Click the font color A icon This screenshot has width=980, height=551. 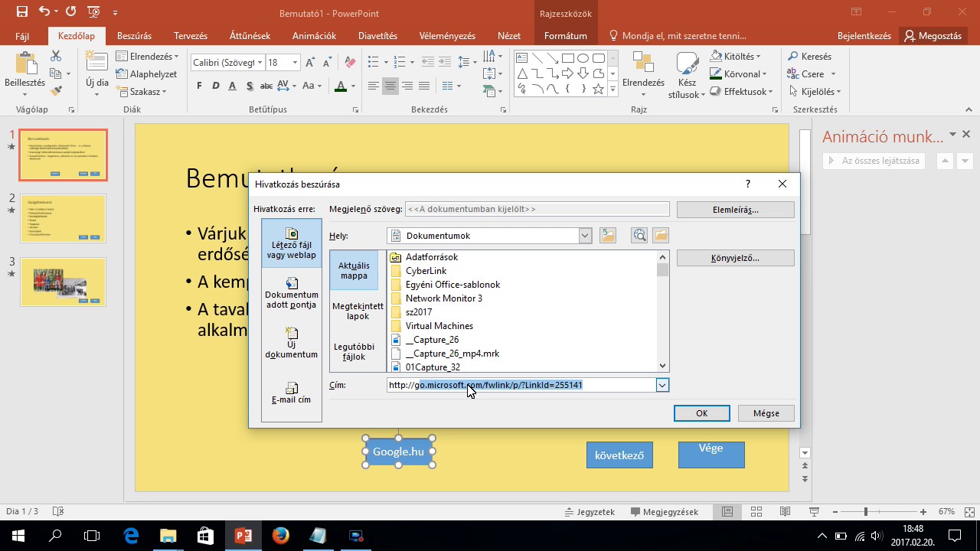click(341, 86)
